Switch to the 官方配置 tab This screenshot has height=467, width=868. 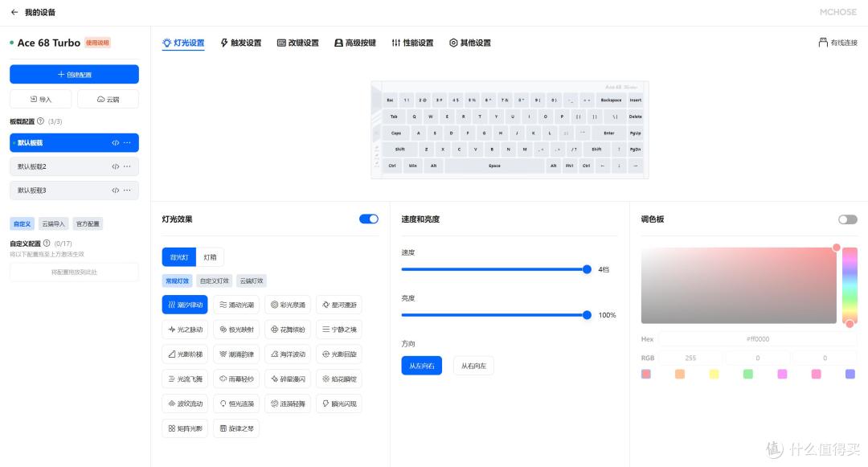point(88,223)
